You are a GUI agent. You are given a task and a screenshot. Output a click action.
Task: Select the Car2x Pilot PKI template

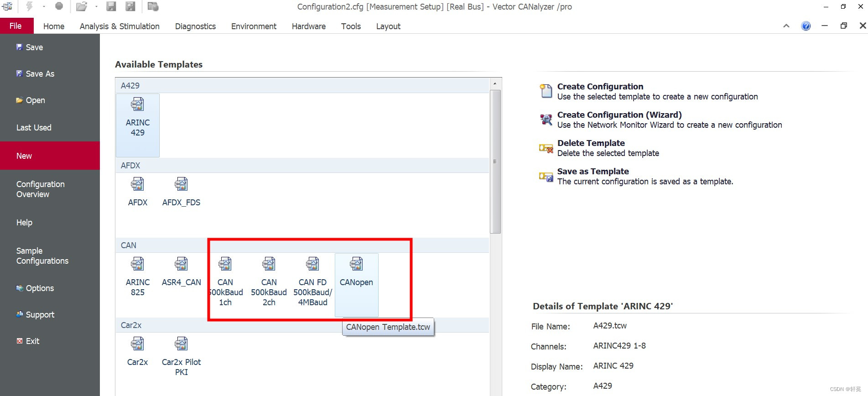point(181,356)
